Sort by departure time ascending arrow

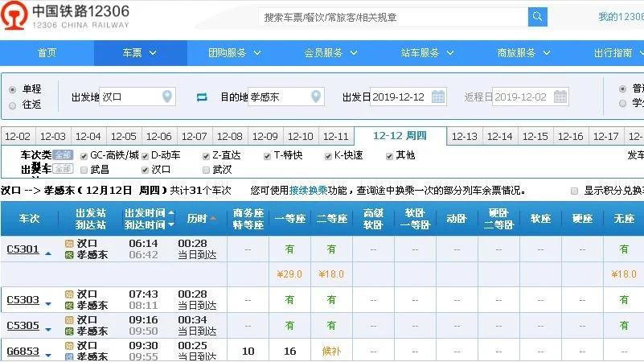(x=171, y=213)
